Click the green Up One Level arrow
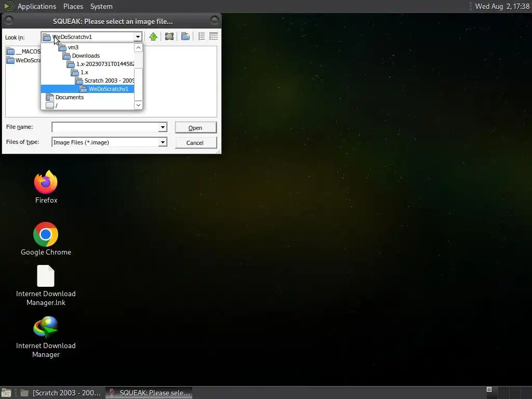 pyautogui.click(x=153, y=37)
